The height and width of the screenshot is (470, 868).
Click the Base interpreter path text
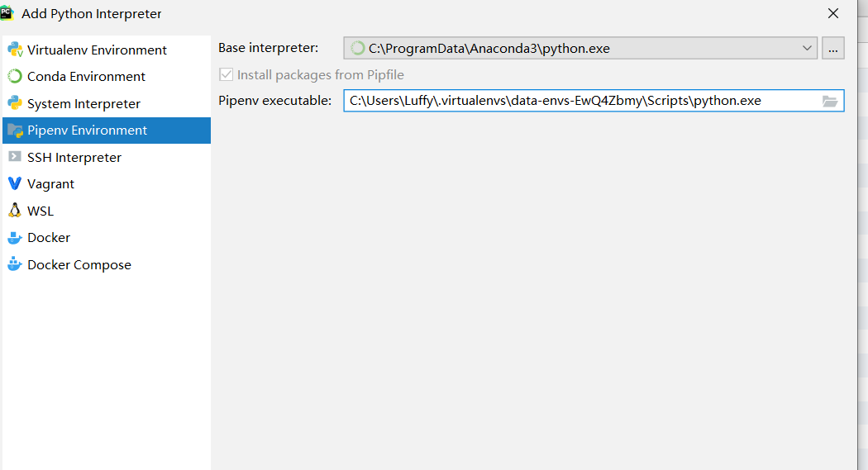pyautogui.click(x=489, y=49)
